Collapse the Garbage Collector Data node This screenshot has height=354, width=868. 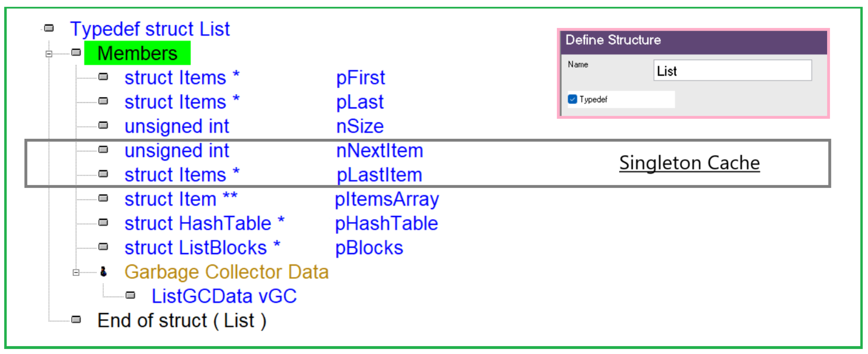pos(76,272)
